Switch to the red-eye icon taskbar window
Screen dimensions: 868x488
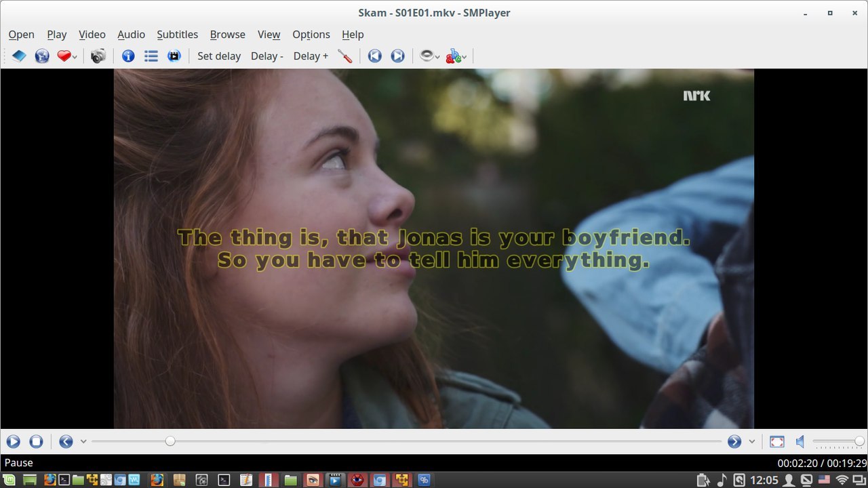click(x=357, y=480)
